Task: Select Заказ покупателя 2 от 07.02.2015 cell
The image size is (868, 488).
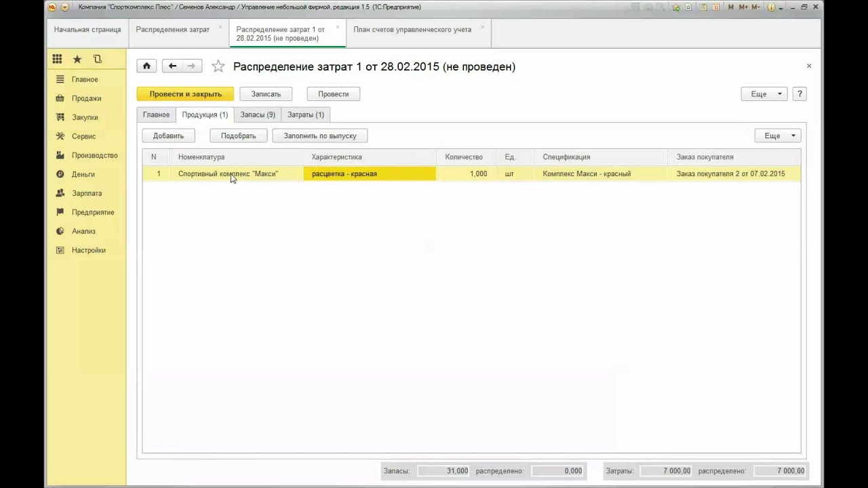Action: point(734,174)
